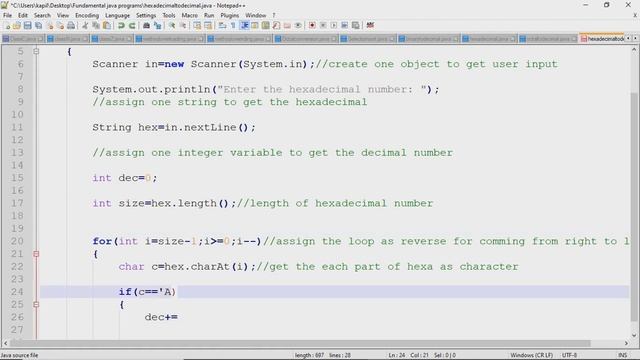The image size is (640, 360).
Task: Close the document with the menu bar X
Action: point(635,16)
